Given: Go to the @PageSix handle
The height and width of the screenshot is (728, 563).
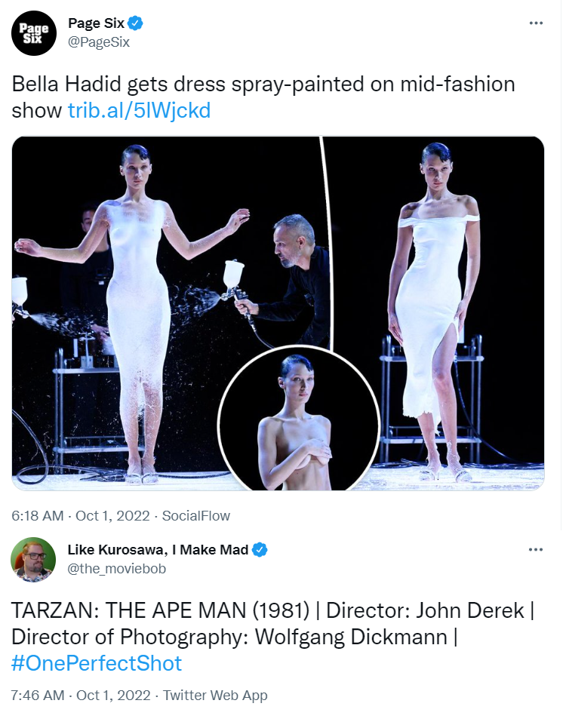Looking at the screenshot, I should click(99, 42).
